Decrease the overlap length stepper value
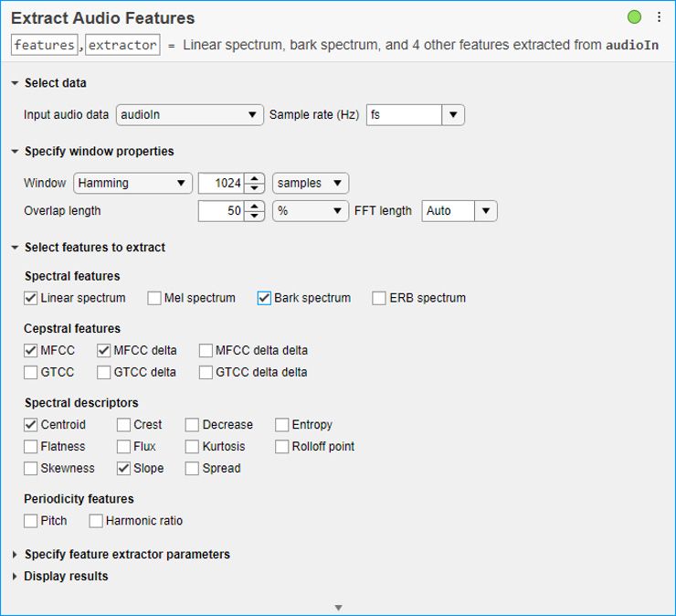The width and height of the screenshot is (676, 616). pos(256,216)
